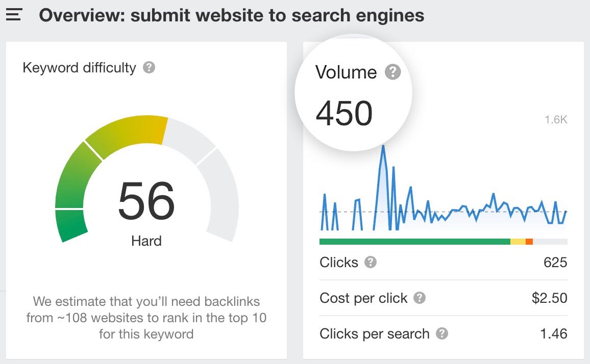The width and height of the screenshot is (590, 364).
Task: Click the Clicks help icon
Action: (x=372, y=263)
